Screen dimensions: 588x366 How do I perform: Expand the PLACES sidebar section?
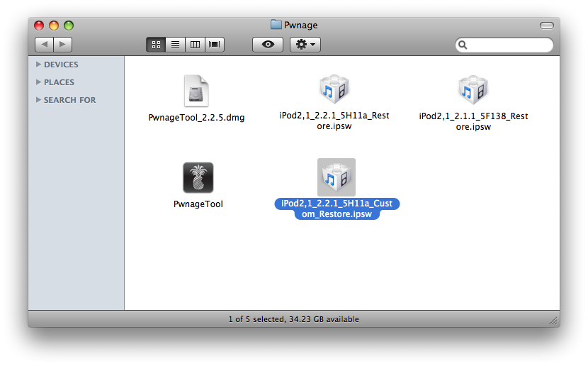click(38, 82)
